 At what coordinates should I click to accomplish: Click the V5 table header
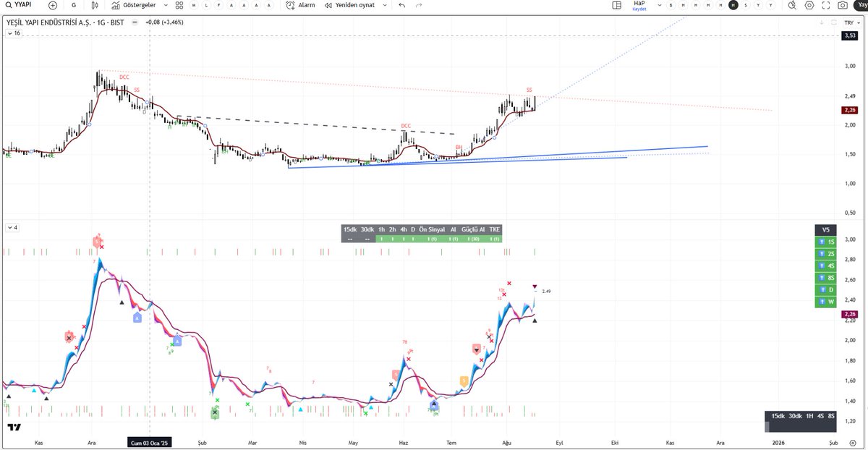[825, 229]
